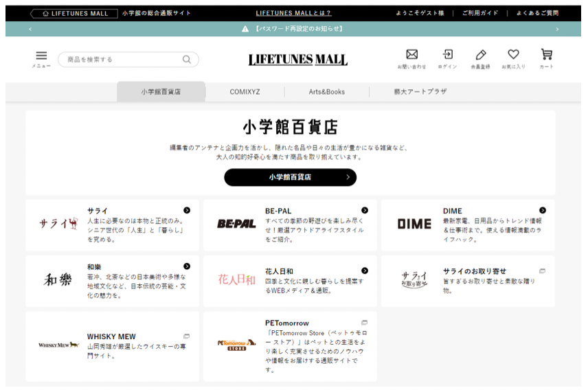Click the LIFETUNES MALL back button
The height and width of the screenshot is (392, 588).
tap(74, 14)
